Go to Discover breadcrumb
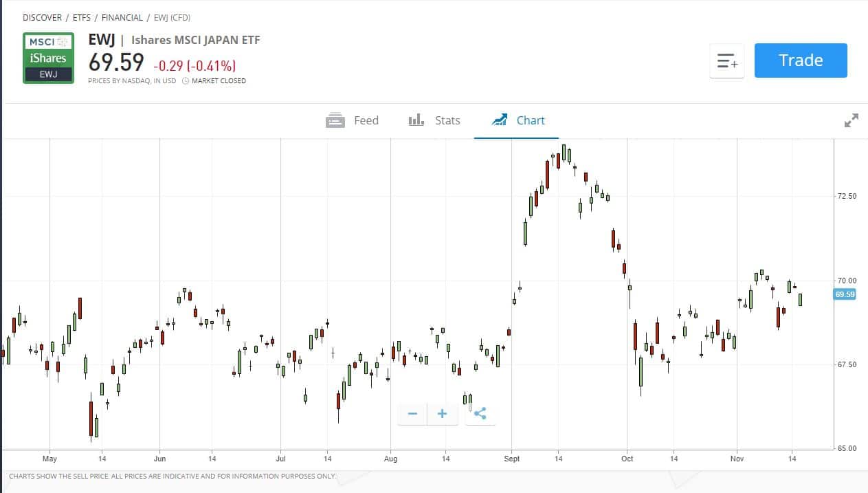The height and width of the screenshot is (493, 868). pyautogui.click(x=42, y=17)
